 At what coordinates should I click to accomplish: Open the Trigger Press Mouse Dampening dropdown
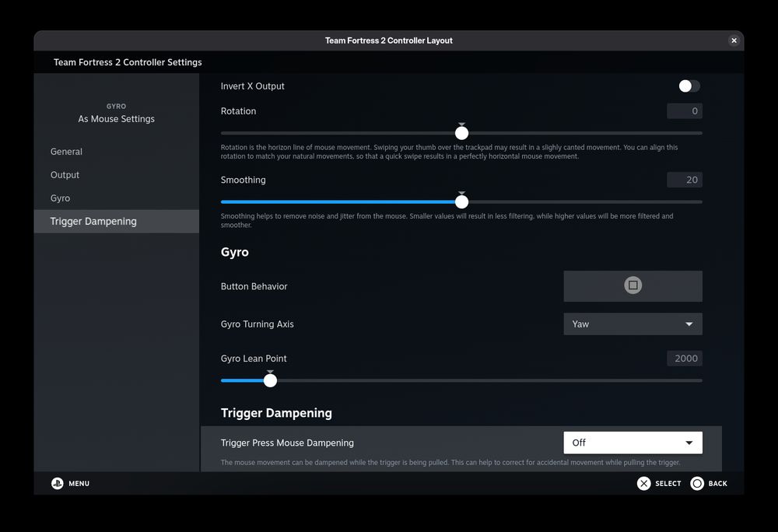point(633,442)
